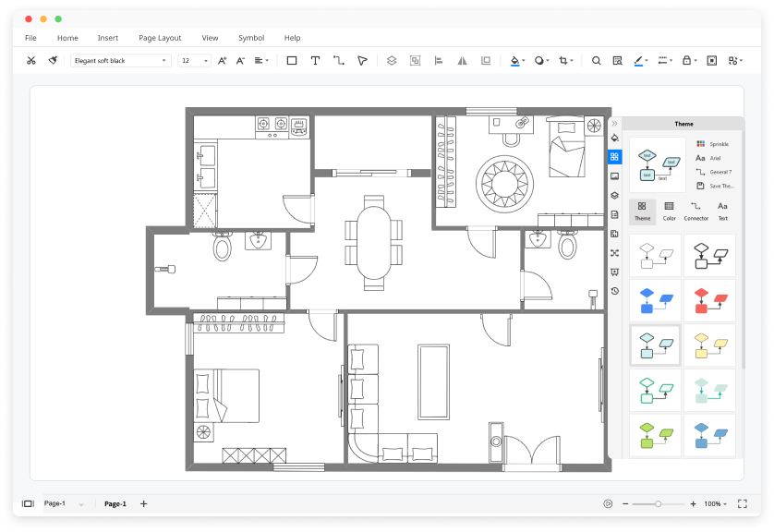Select the Text tool in the toolbar
Image resolution: width=774 pixels, height=532 pixels.
(316, 60)
